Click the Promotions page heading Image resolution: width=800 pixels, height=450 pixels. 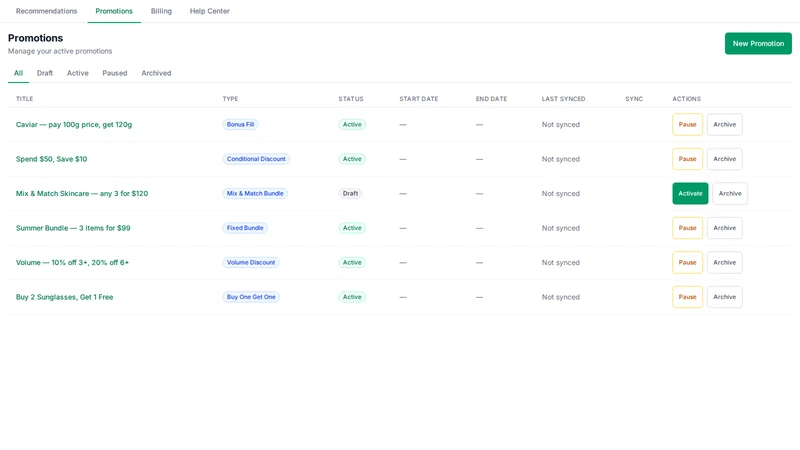[36, 38]
